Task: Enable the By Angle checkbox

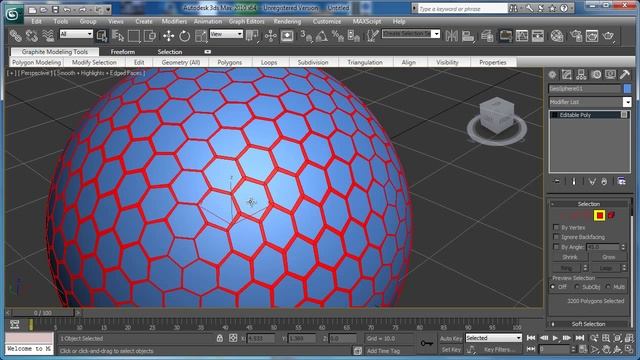Action: tap(556, 247)
